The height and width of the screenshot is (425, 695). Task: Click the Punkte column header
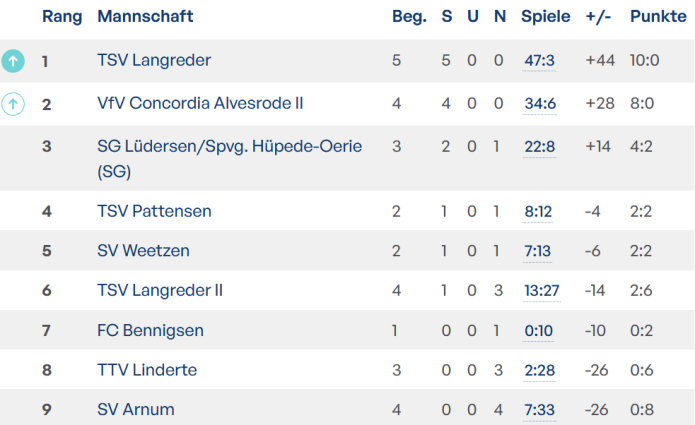(x=658, y=17)
